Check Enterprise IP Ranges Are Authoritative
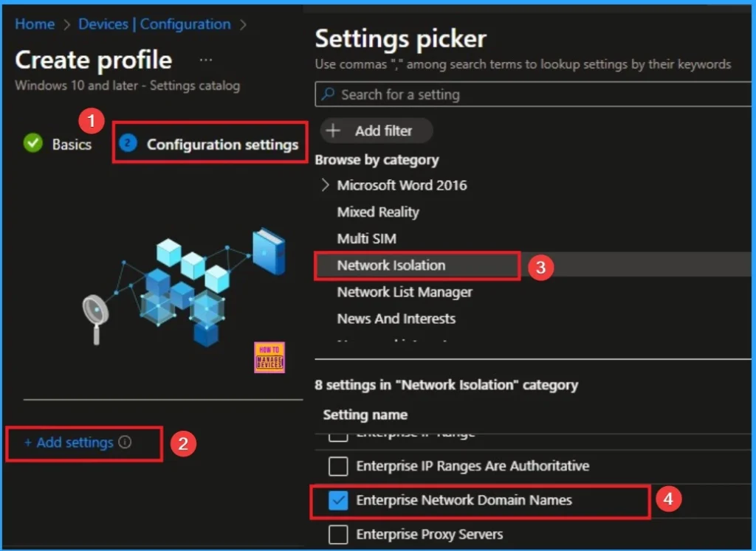Viewport: 756px width, 551px height. pyautogui.click(x=338, y=466)
